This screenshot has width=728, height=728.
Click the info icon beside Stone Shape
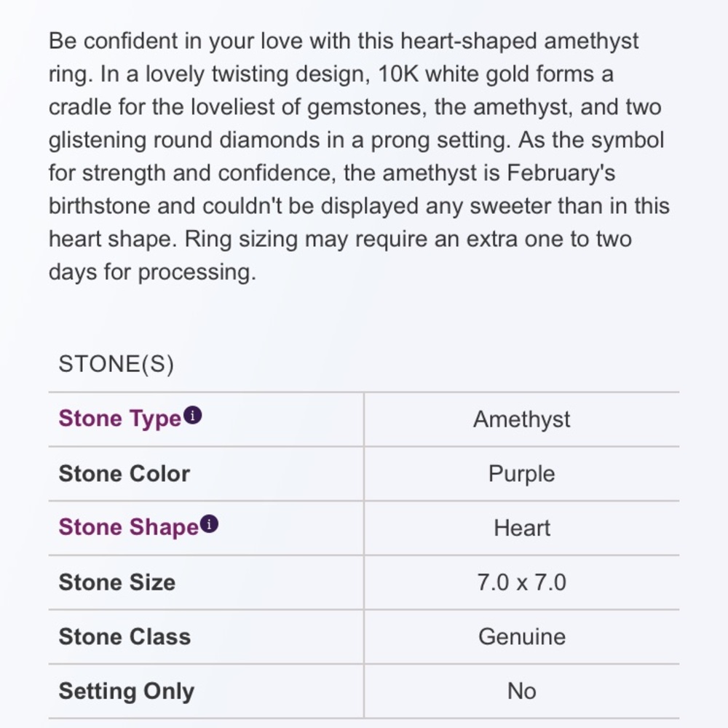[209, 524]
